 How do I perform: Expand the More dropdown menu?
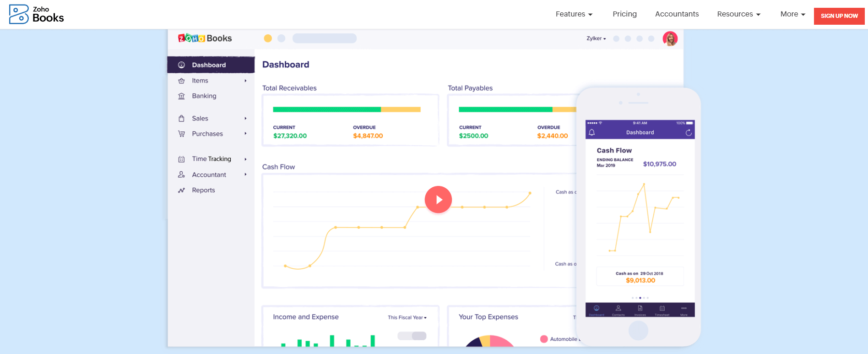tap(792, 14)
